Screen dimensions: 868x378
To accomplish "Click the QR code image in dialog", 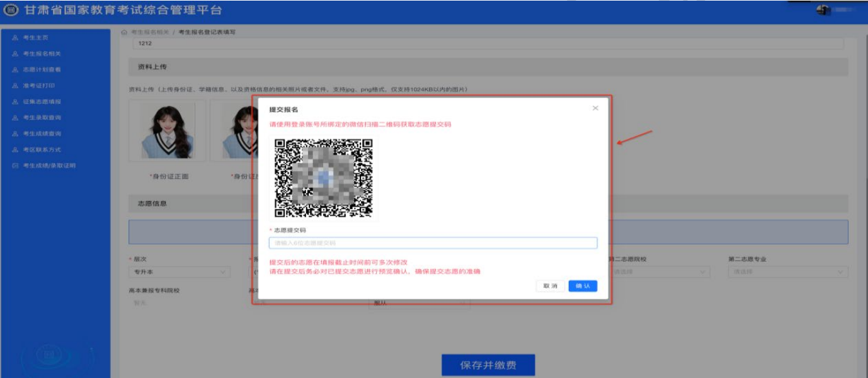I will click(x=324, y=178).
